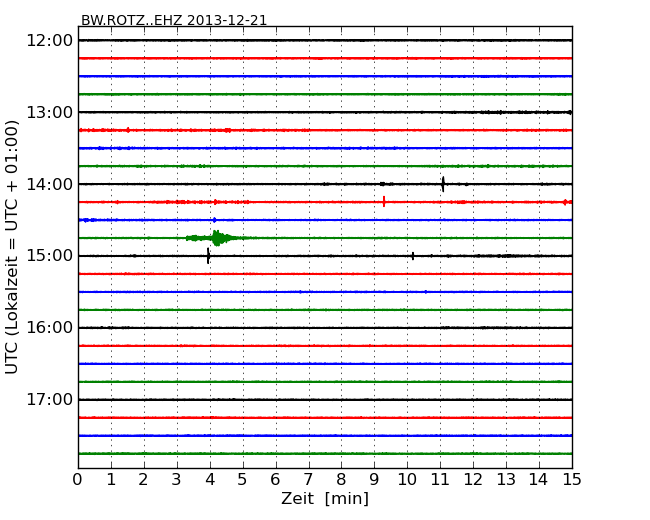Click the x-axis tick label 14
650x520 pixels.
point(539,480)
